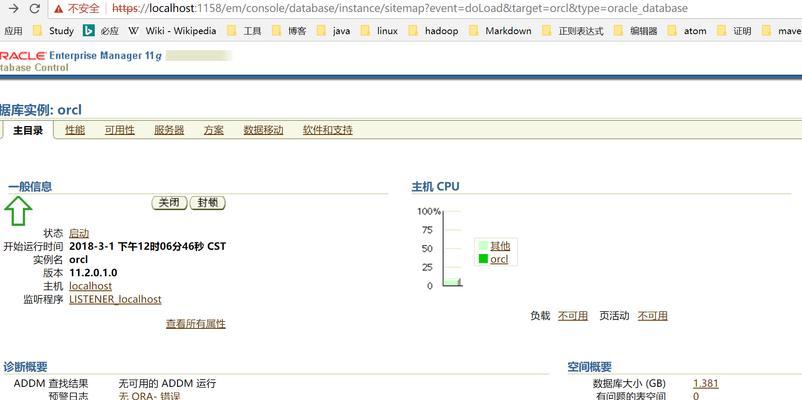The image size is (802, 400).
Task: Switch to the 软件和支持 tab
Action: pos(327,130)
